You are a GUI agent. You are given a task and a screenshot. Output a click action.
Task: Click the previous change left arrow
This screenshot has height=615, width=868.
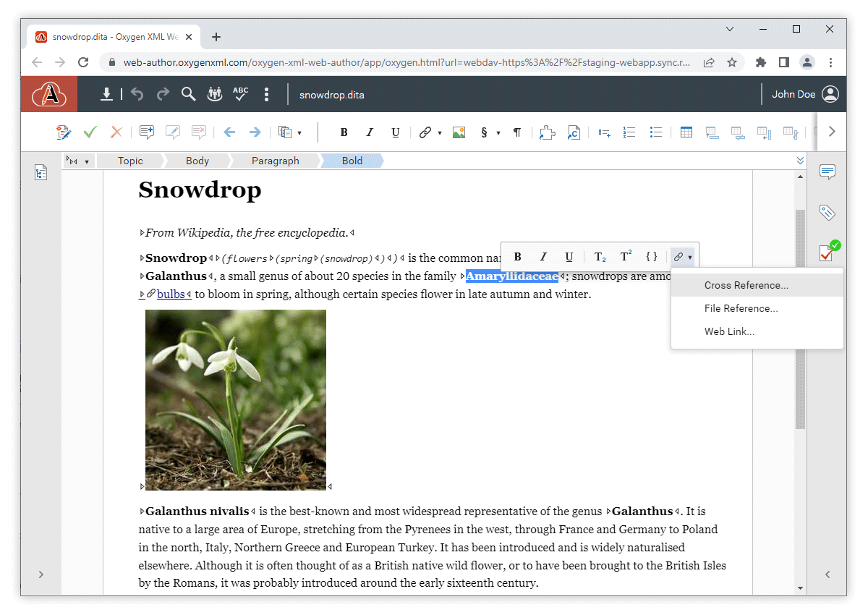tap(229, 132)
